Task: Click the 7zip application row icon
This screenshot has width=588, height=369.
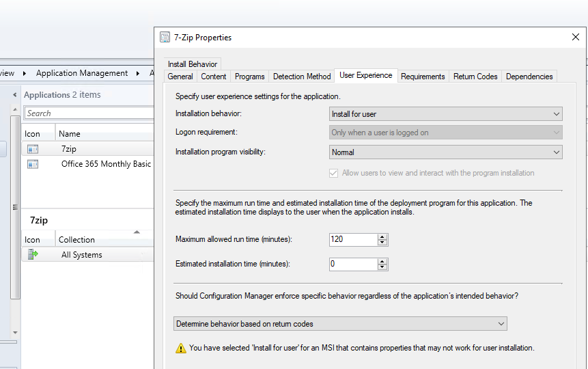Action: (x=33, y=149)
